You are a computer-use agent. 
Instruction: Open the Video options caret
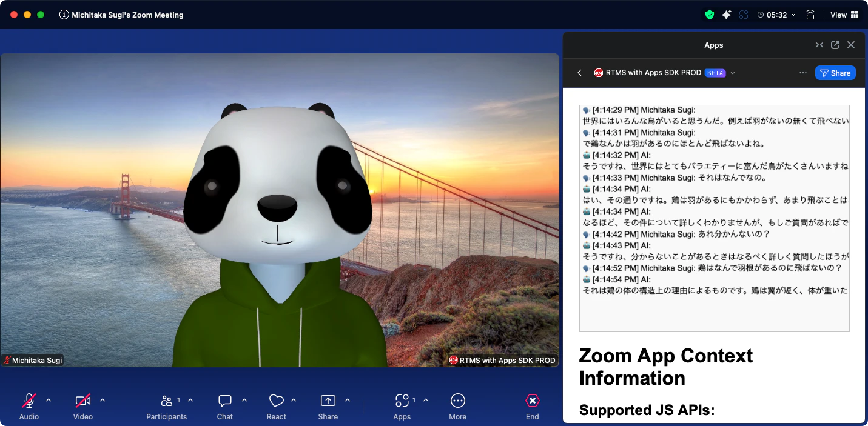(103, 400)
